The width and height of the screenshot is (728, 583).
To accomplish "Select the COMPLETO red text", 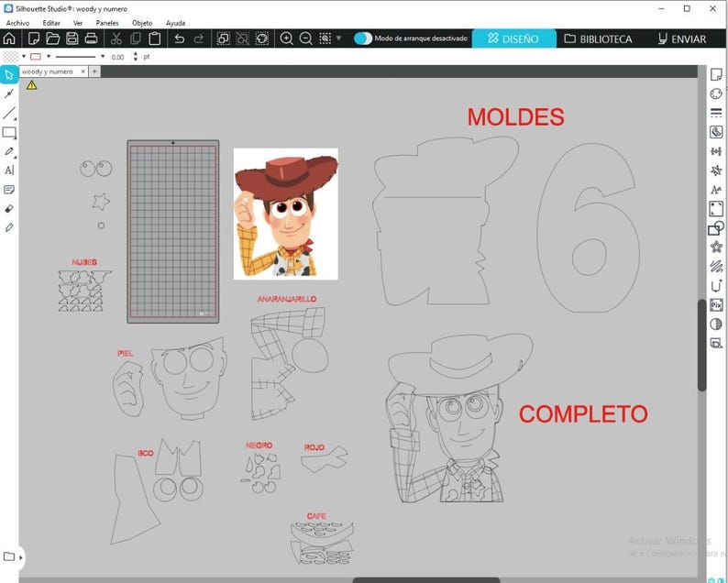I will pyautogui.click(x=583, y=414).
